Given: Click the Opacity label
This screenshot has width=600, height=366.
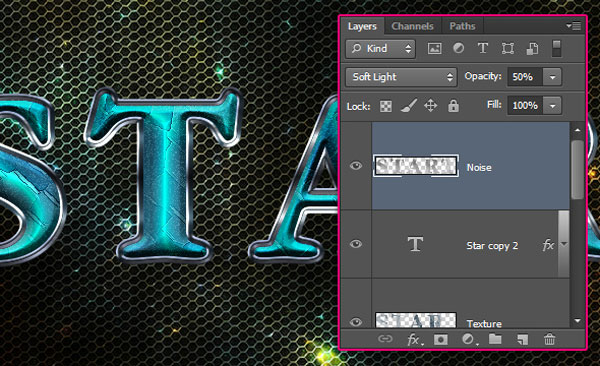Looking at the screenshot, I should point(483,76).
